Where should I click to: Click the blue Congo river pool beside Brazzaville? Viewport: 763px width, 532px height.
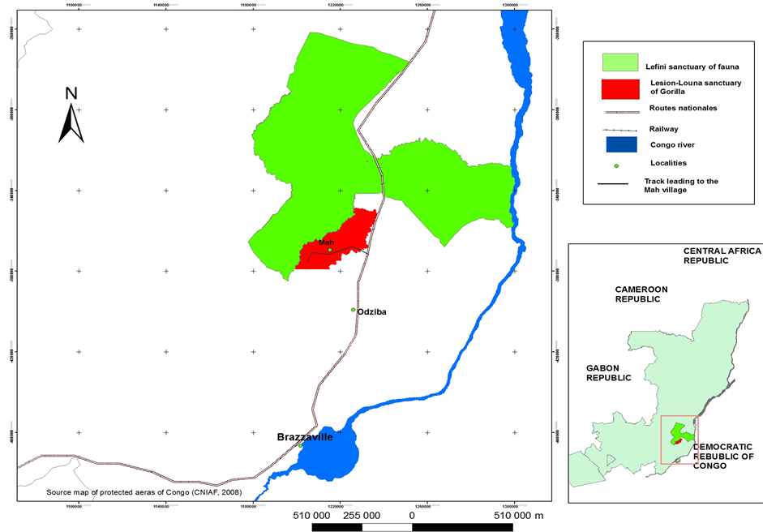328,454
